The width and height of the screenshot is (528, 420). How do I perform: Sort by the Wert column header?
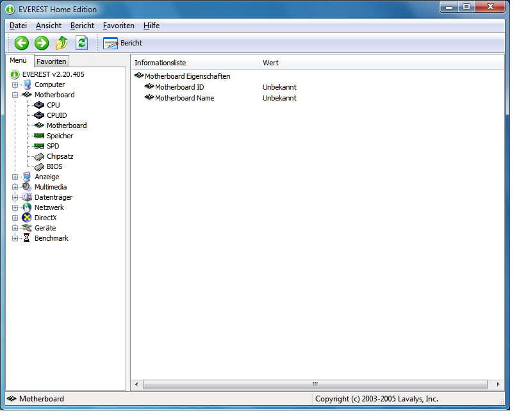tap(381, 63)
